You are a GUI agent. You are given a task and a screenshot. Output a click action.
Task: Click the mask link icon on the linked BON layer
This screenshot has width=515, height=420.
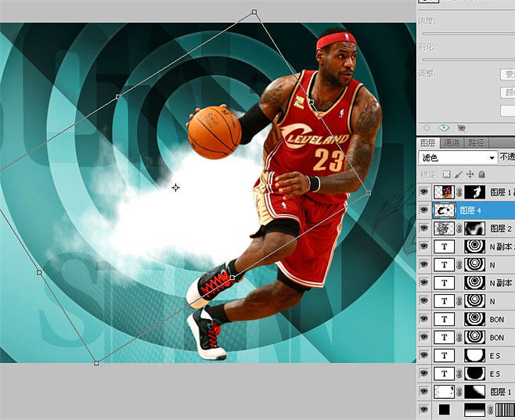(x=459, y=337)
